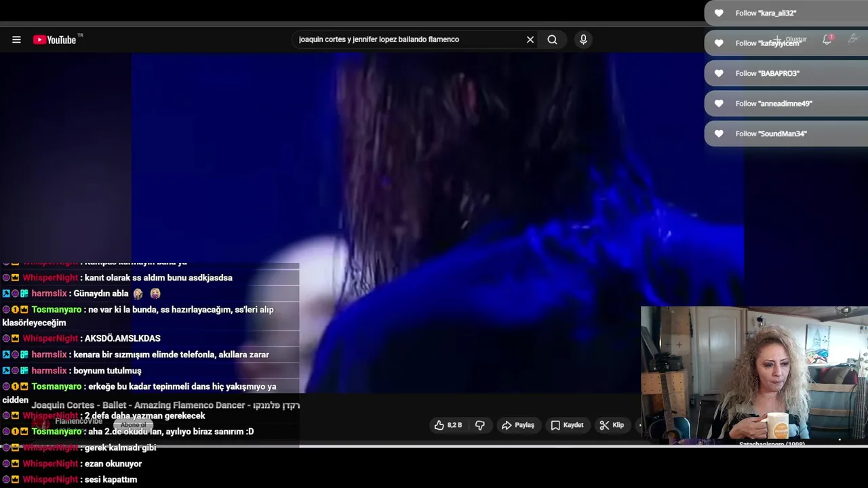Like the video showing 8,2 B likes

[448, 425]
